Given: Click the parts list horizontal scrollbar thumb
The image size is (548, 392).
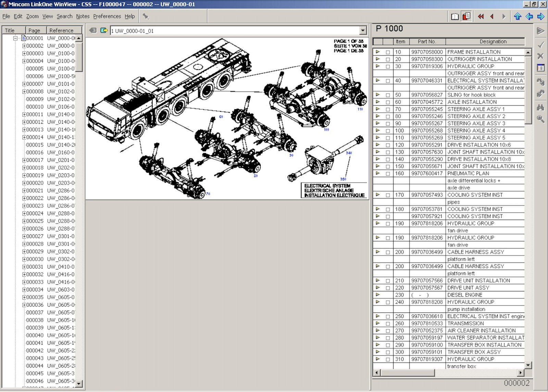Looking at the screenshot, I should pos(408,373).
